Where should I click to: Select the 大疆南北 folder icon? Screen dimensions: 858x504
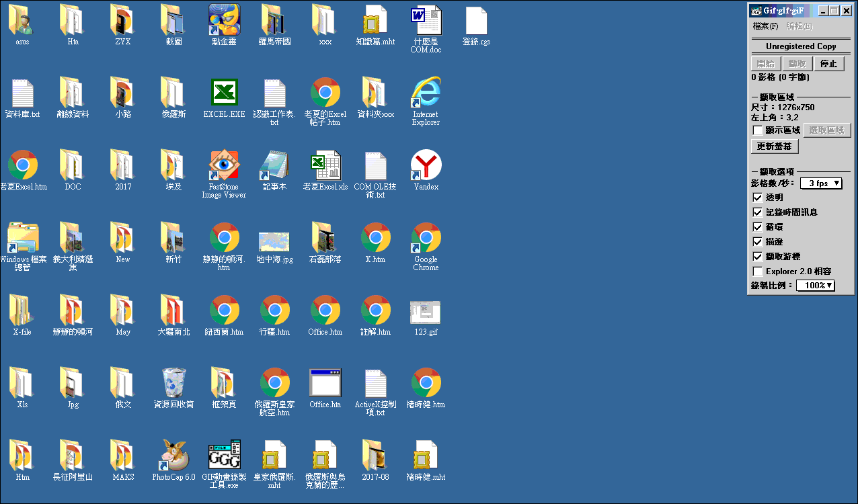pos(173,310)
